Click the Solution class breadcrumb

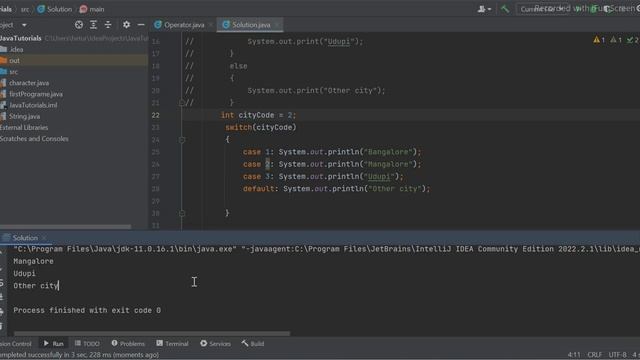click(x=54, y=9)
